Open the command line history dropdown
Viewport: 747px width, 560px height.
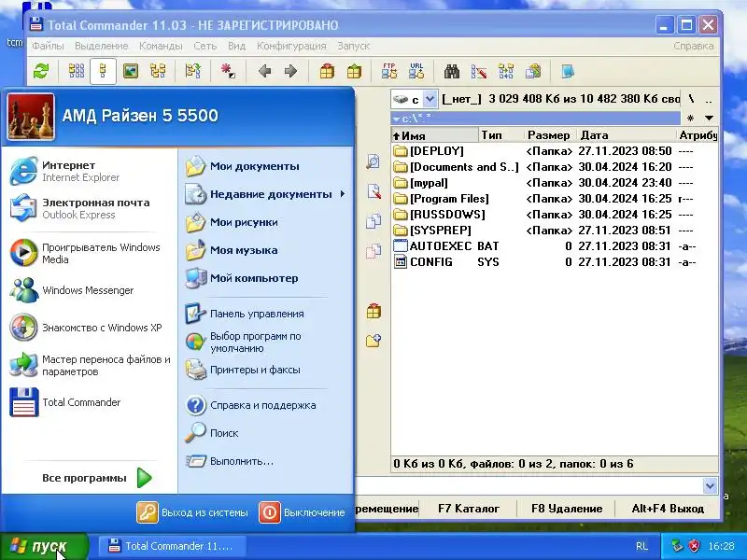point(710,485)
